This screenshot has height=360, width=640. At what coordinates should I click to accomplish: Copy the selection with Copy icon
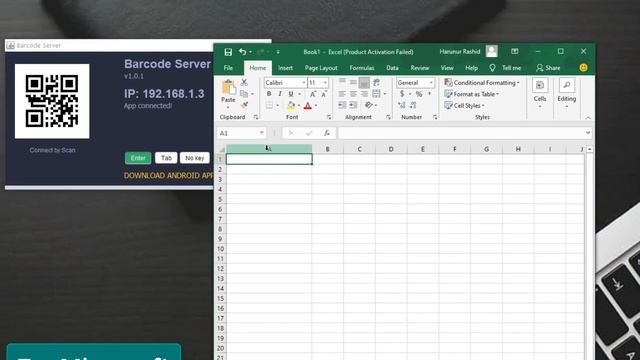(x=244, y=94)
